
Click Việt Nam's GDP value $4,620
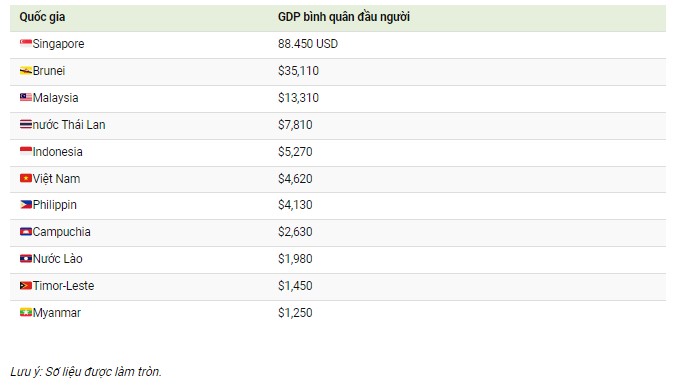pyautogui.click(x=295, y=179)
